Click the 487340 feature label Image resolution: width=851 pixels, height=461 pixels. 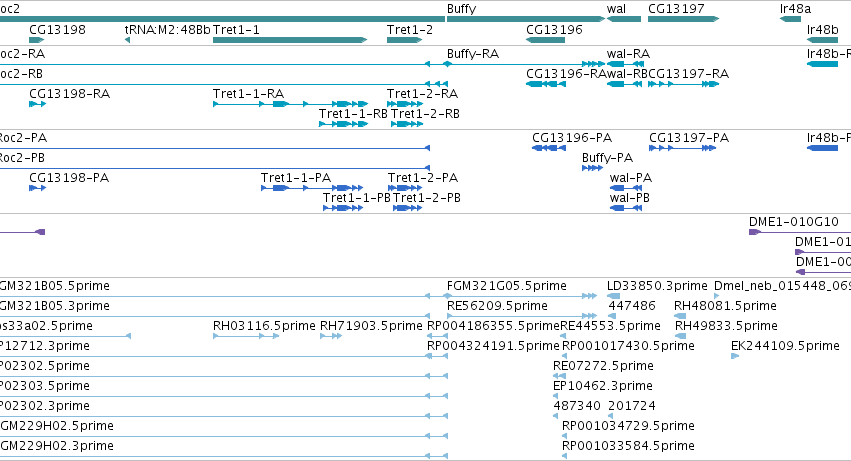pos(576,406)
